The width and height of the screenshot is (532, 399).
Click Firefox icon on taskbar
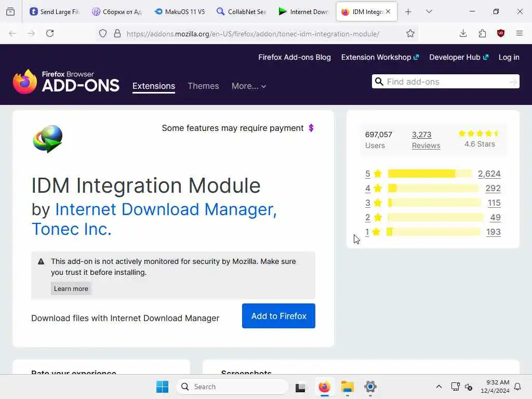click(x=324, y=387)
